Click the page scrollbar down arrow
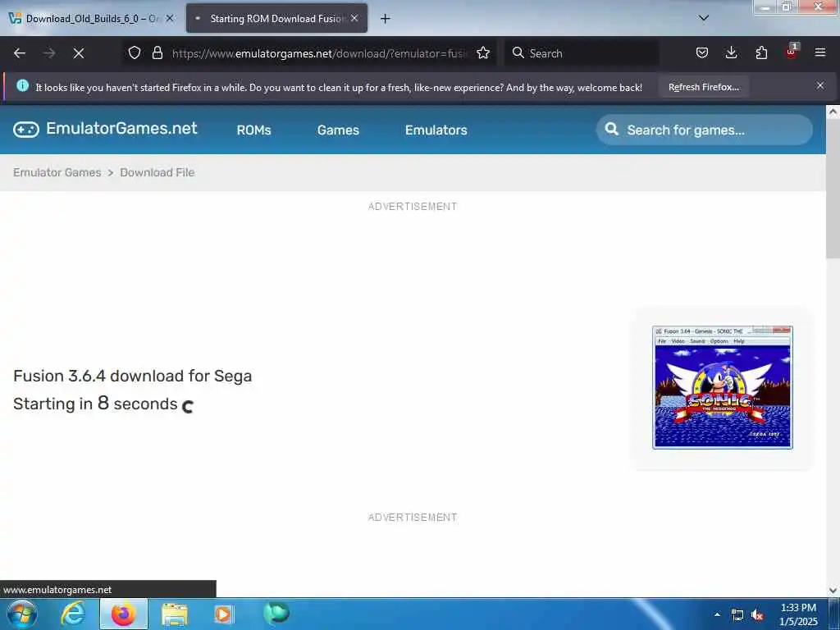Image resolution: width=840 pixels, height=630 pixels. (833, 591)
